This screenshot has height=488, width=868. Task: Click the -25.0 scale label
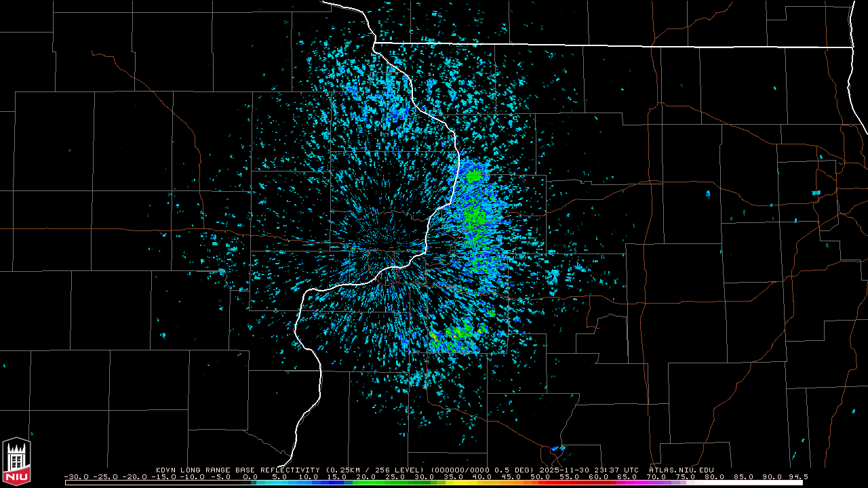[107, 476]
